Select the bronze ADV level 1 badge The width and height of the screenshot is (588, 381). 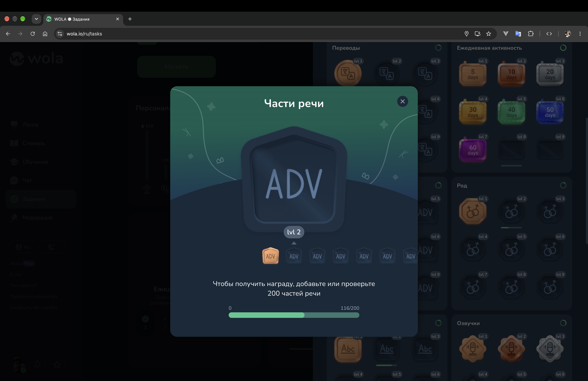pos(270,256)
